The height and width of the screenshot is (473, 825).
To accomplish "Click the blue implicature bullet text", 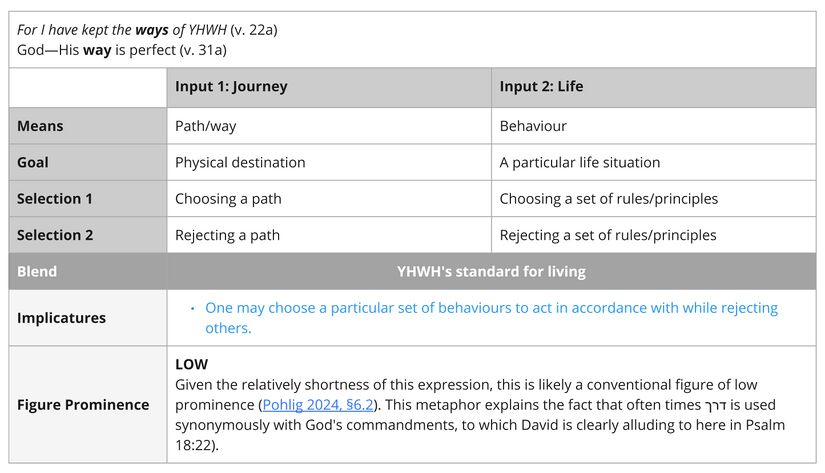I will point(490,318).
